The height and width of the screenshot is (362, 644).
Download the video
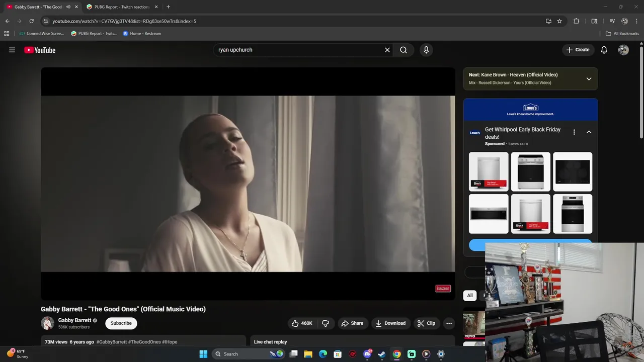pos(390,323)
